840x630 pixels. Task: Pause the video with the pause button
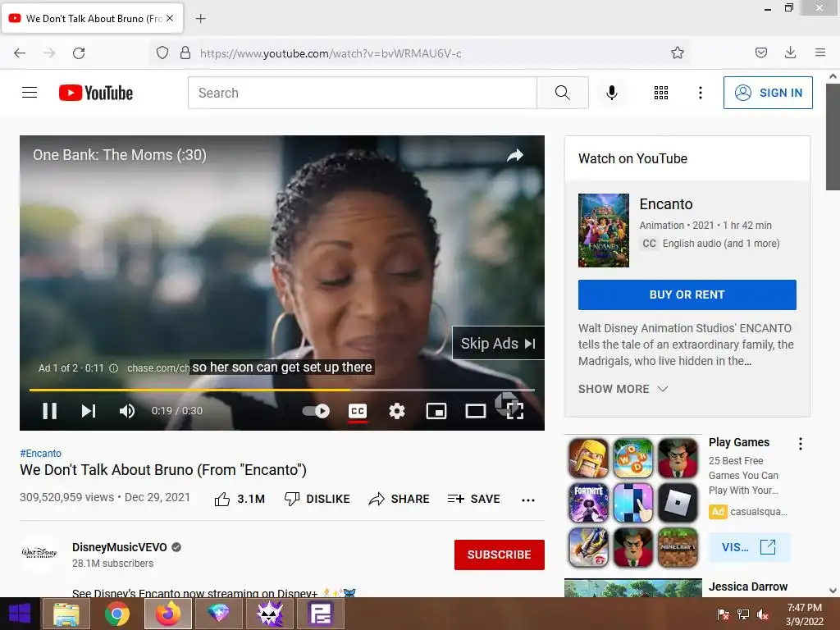pyautogui.click(x=50, y=411)
